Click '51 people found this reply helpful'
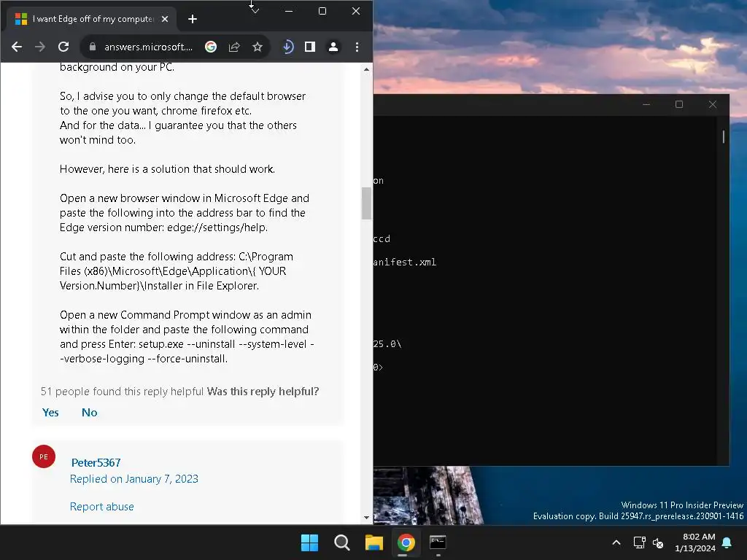 [x=122, y=392]
